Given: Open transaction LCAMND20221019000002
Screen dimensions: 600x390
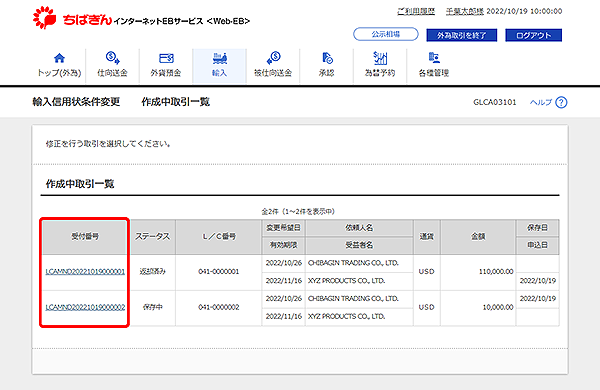Looking at the screenshot, I should coord(85,307).
